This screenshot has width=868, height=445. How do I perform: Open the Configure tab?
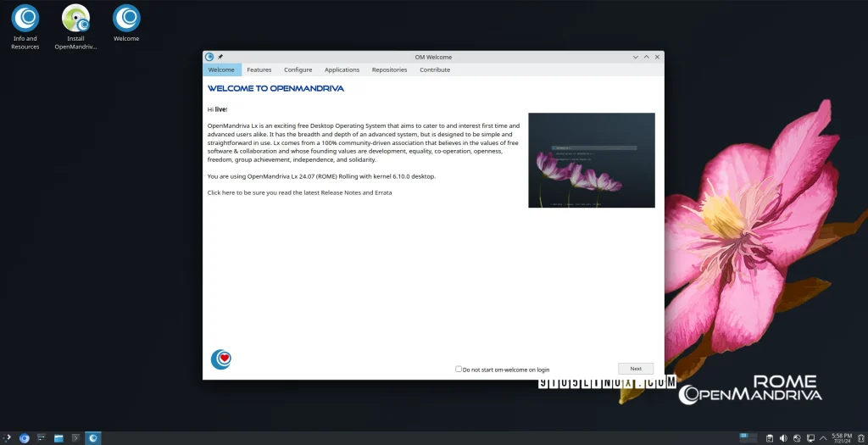click(x=298, y=70)
